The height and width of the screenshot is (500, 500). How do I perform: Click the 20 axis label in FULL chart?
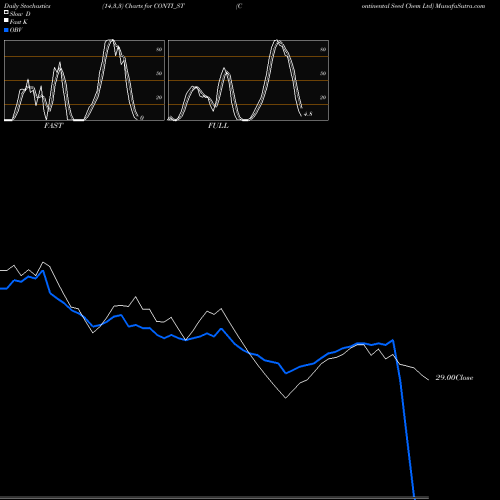(323, 97)
